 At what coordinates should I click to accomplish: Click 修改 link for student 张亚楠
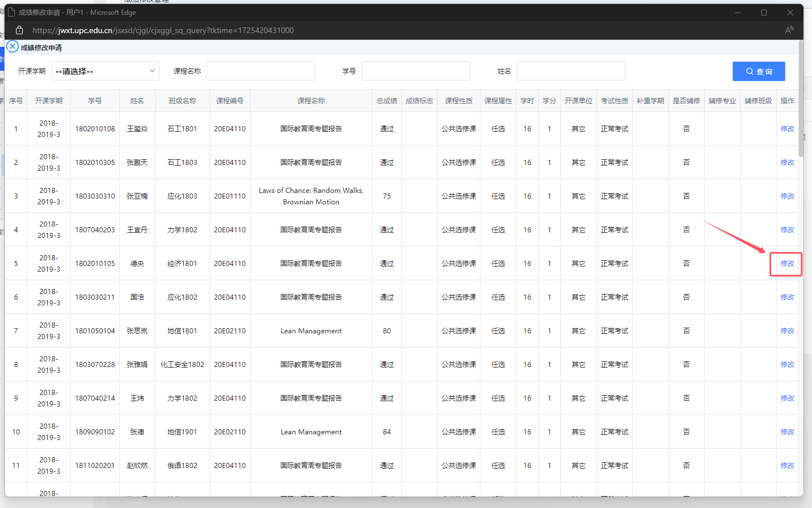tap(787, 196)
